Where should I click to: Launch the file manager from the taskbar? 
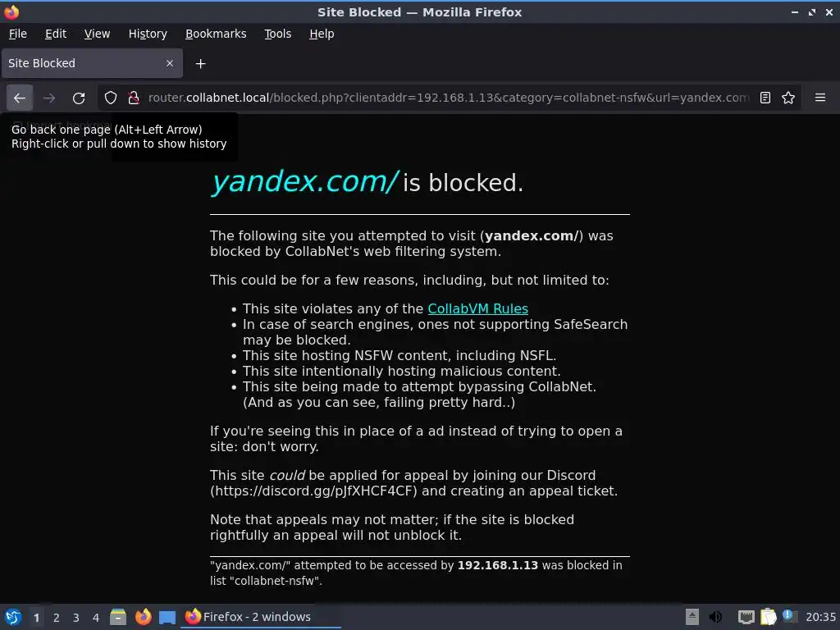coord(118,617)
